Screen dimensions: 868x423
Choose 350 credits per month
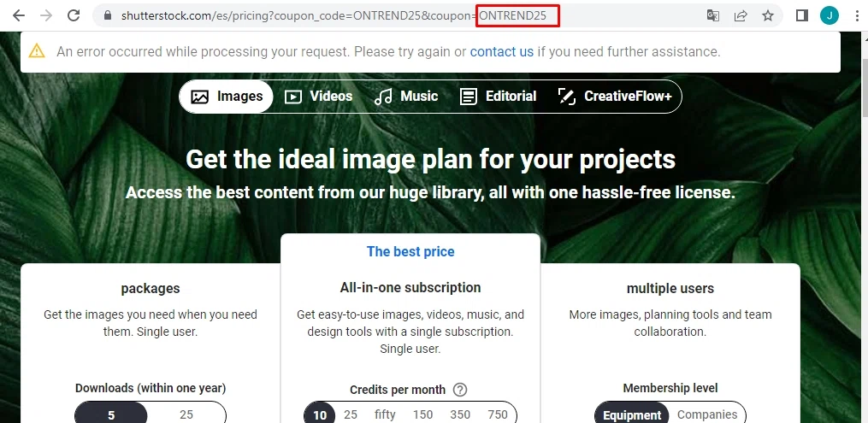460,414
